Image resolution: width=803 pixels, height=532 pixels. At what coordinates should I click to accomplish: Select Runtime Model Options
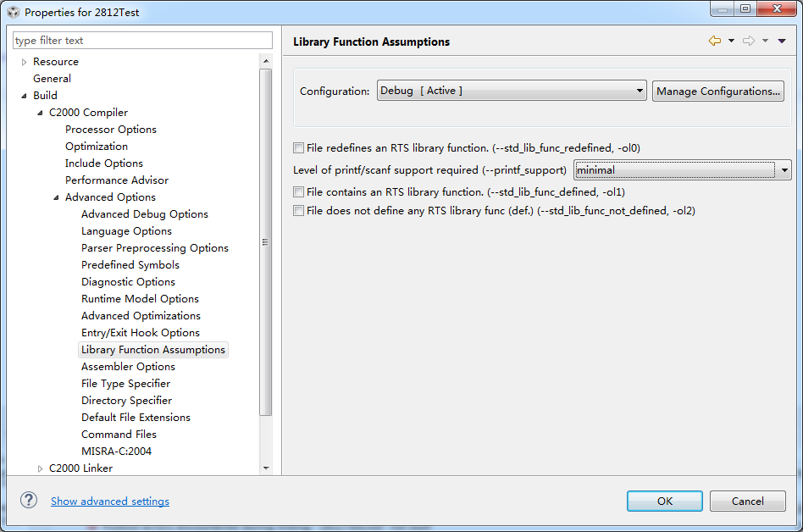pyautogui.click(x=140, y=298)
